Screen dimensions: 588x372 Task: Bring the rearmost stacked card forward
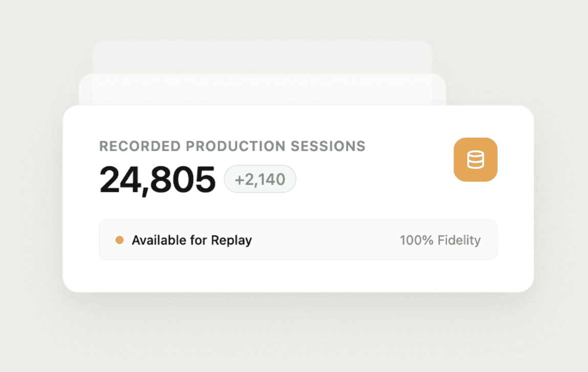(263, 57)
